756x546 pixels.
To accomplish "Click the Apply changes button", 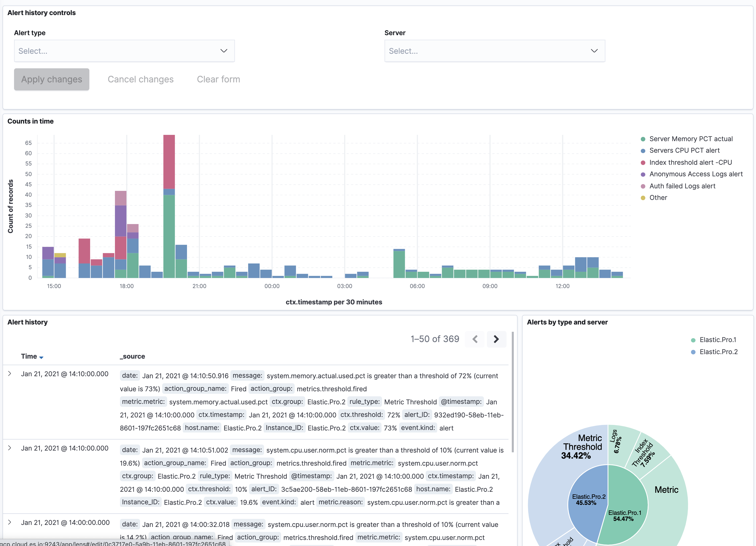I will coord(52,79).
